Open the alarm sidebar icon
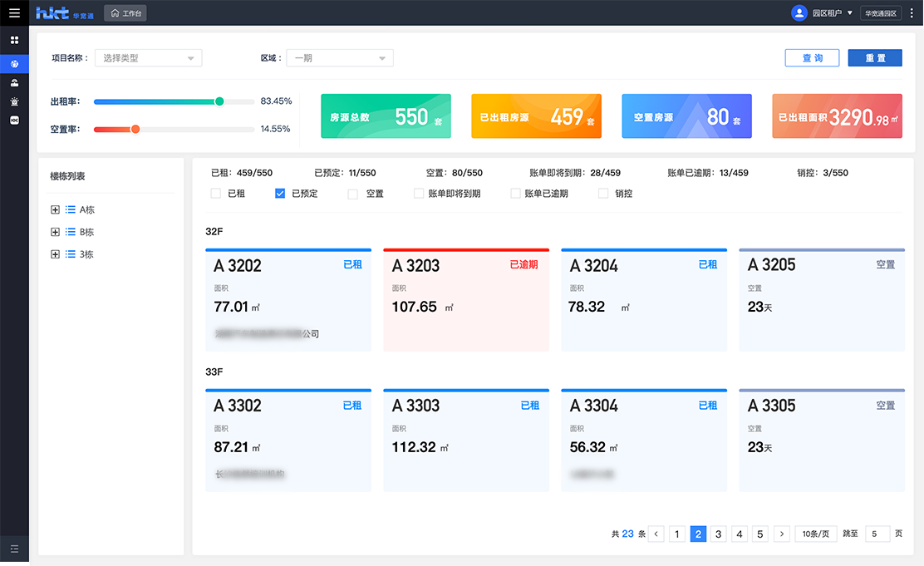Viewport: 924px width, 566px height. (x=14, y=101)
